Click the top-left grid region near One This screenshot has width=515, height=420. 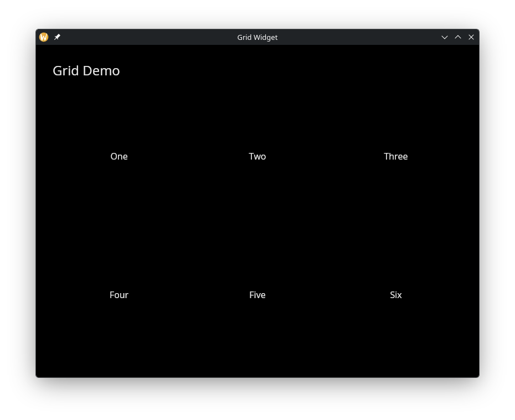click(x=119, y=156)
